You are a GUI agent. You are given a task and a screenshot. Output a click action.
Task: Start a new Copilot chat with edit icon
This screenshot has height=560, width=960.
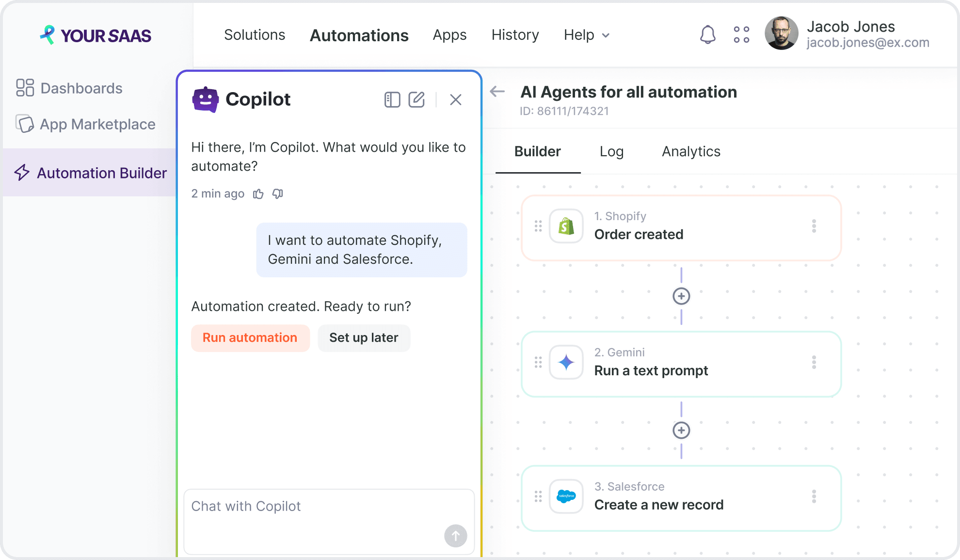[416, 99]
